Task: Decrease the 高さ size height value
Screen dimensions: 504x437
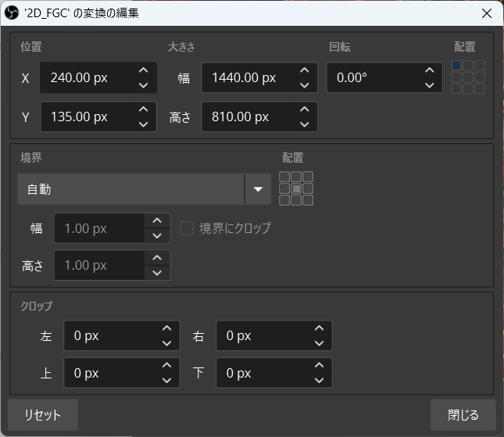Action: point(304,124)
